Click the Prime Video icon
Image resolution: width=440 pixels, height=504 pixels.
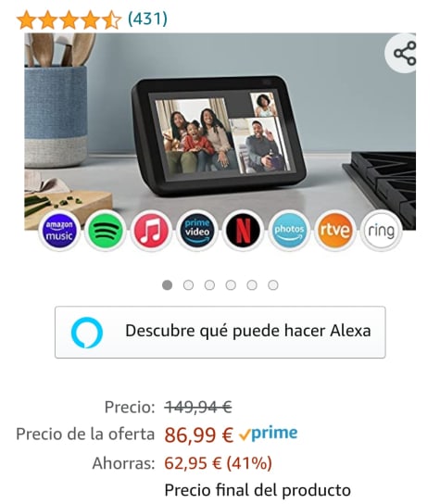point(197,230)
